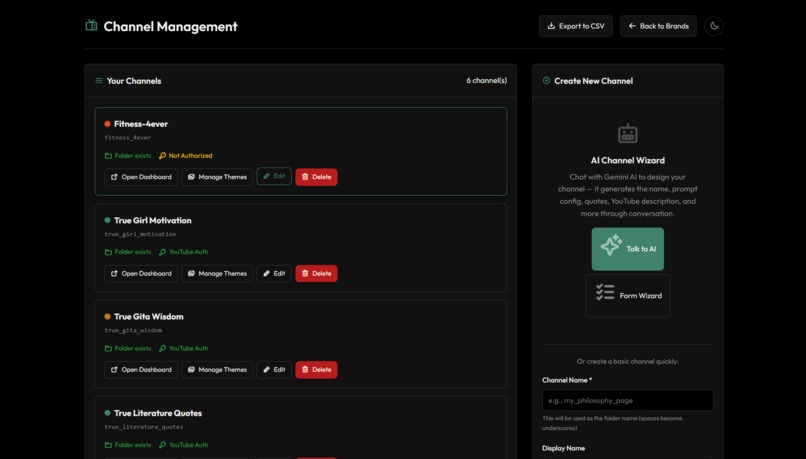Click the Not Authorized key icon
806x459 pixels.
click(162, 156)
